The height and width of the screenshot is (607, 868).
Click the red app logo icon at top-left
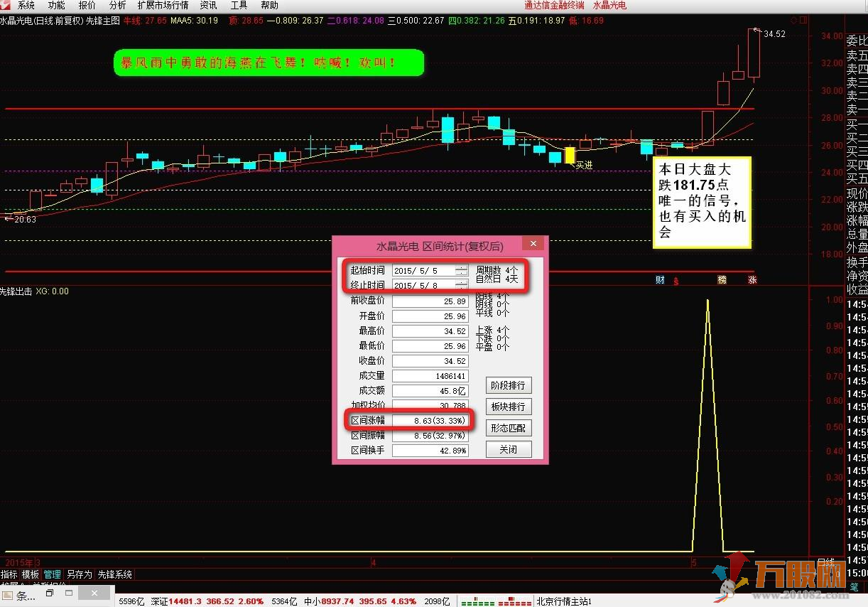[x=5, y=5]
